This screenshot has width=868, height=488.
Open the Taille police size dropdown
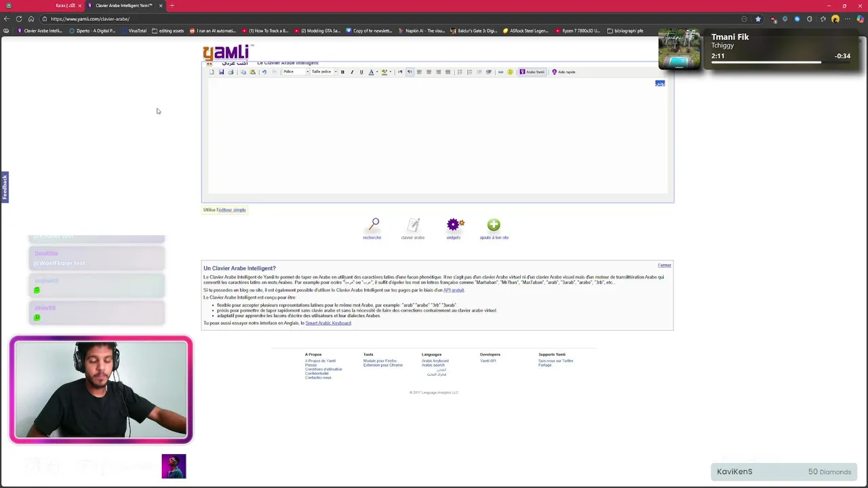[x=323, y=72]
